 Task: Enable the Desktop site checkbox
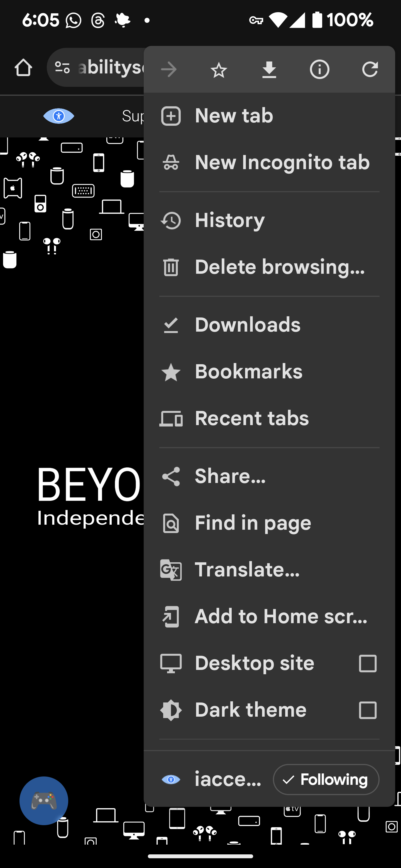click(x=368, y=664)
